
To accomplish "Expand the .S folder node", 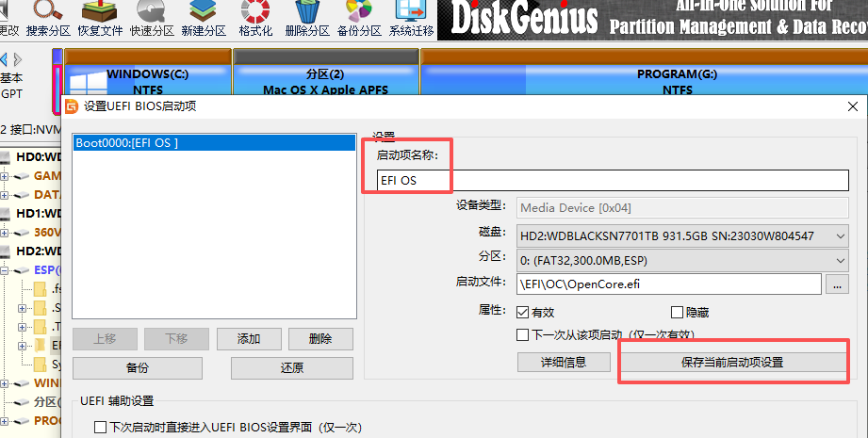I will (22, 308).
